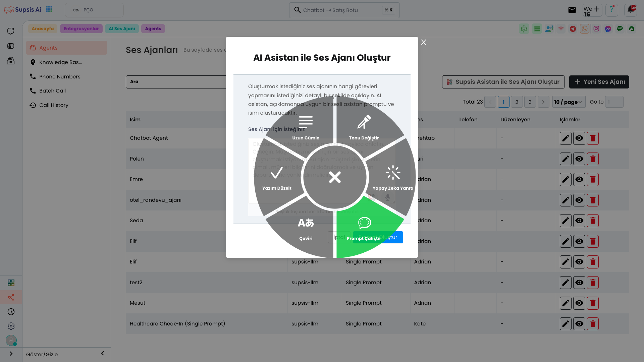The image size is (644, 362).
Task: Open the help question mark icon
Action: (x=612, y=10)
